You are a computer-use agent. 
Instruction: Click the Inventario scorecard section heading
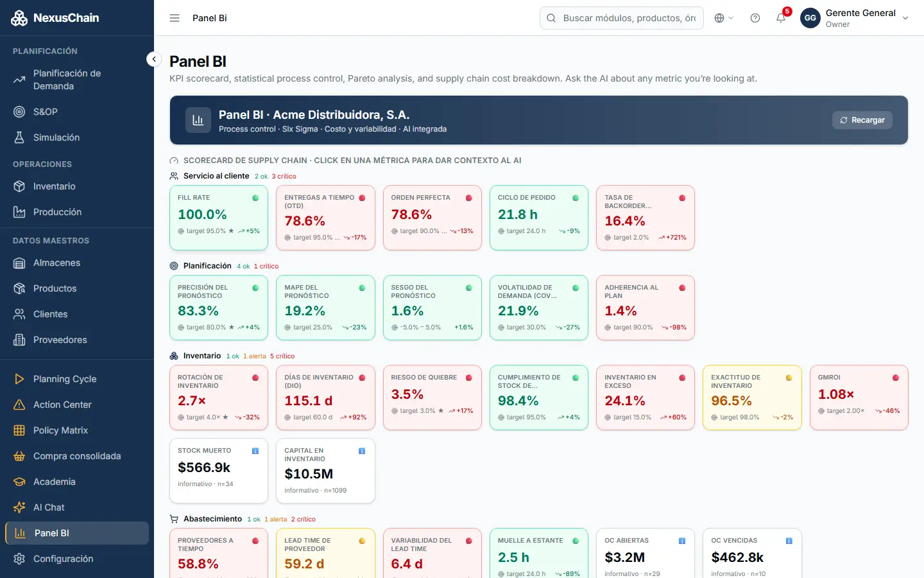click(x=202, y=356)
